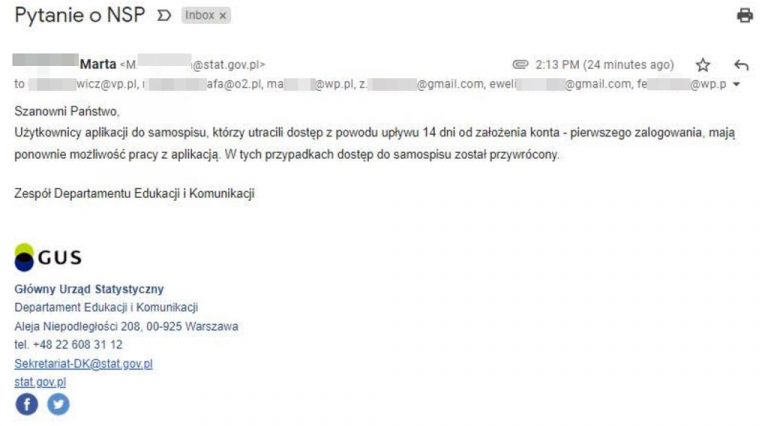Open GUS Facebook page icon
The image size is (768, 426).
coord(27,404)
